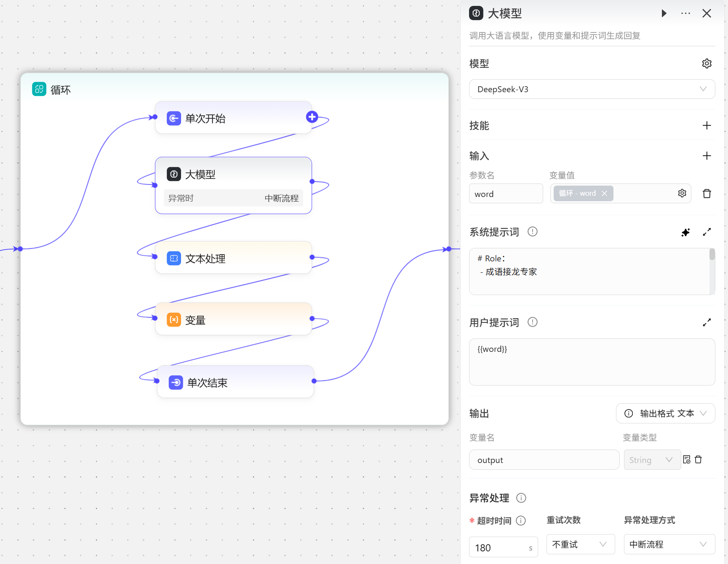Image resolution: width=728 pixels, height=564 pixels.
Task: Open the 输出格式 文本 dropdown
Action: point(665,413)
